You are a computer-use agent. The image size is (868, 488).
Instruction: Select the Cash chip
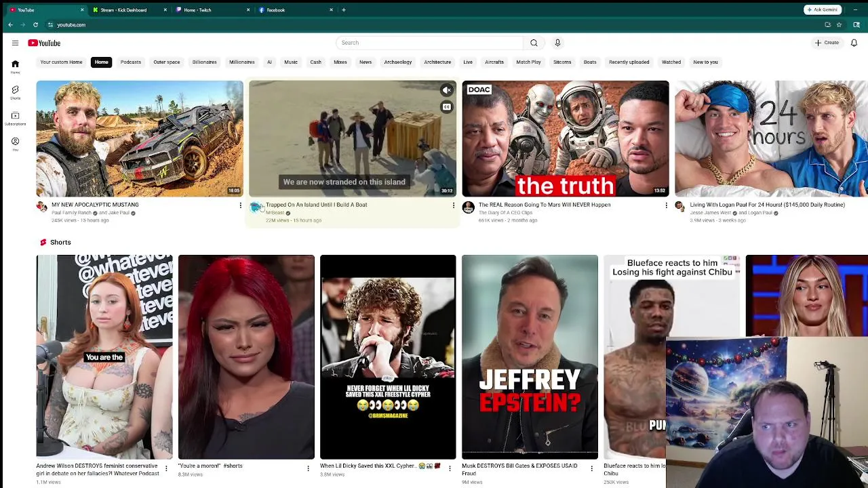[x=315, y=62]
